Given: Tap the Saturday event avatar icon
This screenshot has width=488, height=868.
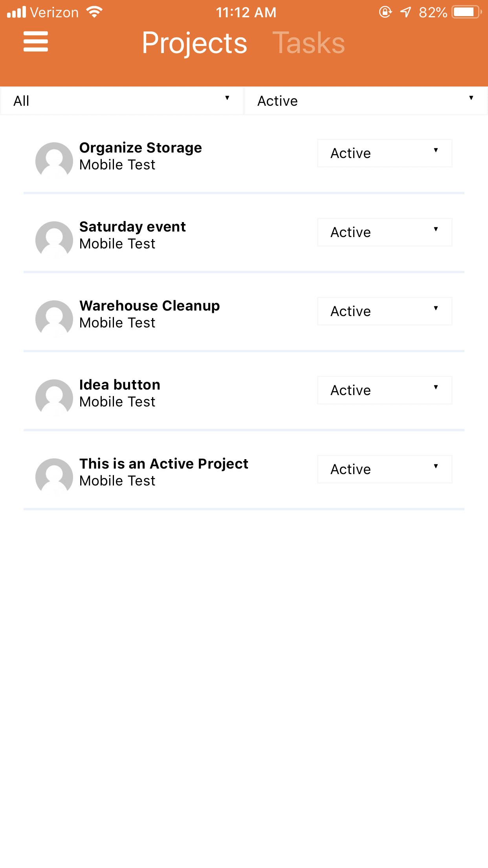Looking at the screenshot, I should coord(54,239).
